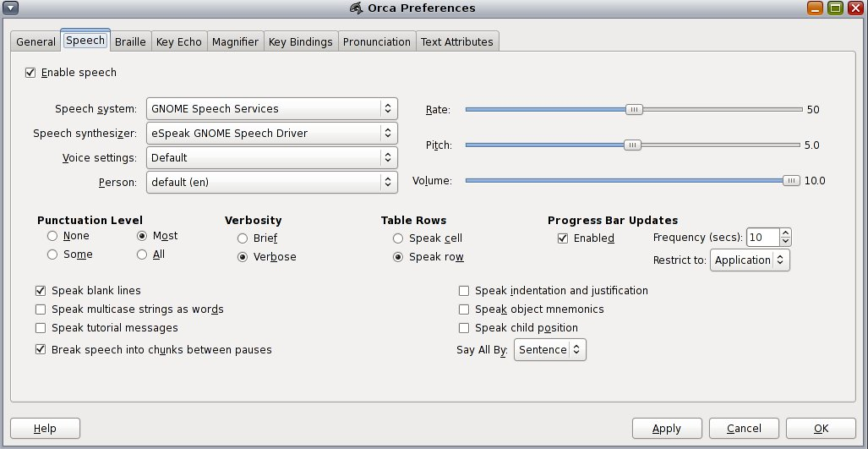
Task: Click the OK button
Action: click(x=821, y=429)
